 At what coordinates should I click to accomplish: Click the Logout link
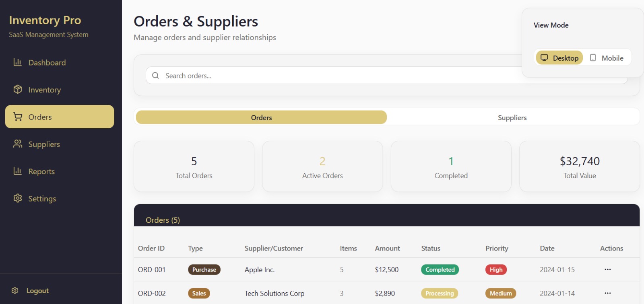click(x=37, y=291)
